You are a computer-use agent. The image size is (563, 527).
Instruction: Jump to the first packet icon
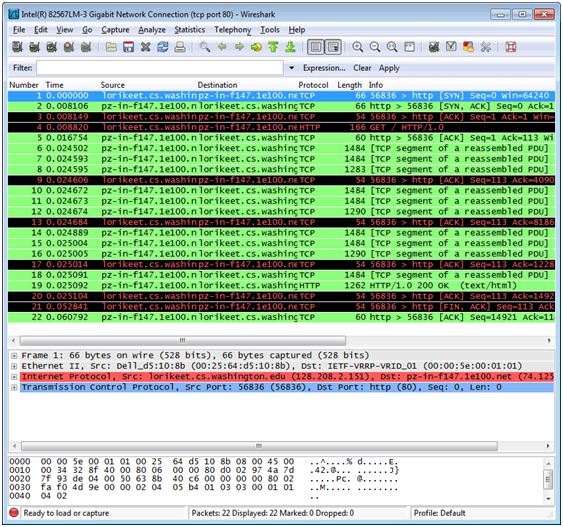(273, 47)
